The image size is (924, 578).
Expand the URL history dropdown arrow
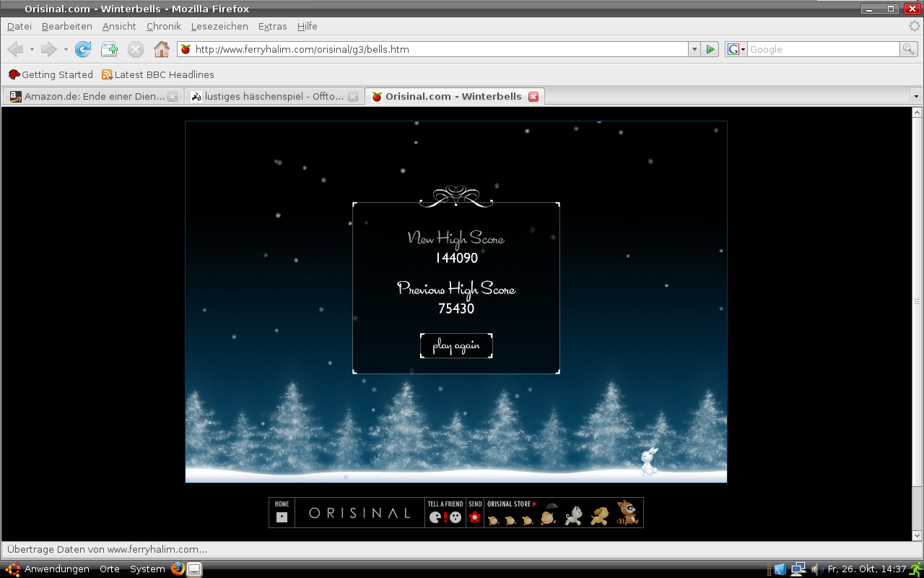pos(694,49)
